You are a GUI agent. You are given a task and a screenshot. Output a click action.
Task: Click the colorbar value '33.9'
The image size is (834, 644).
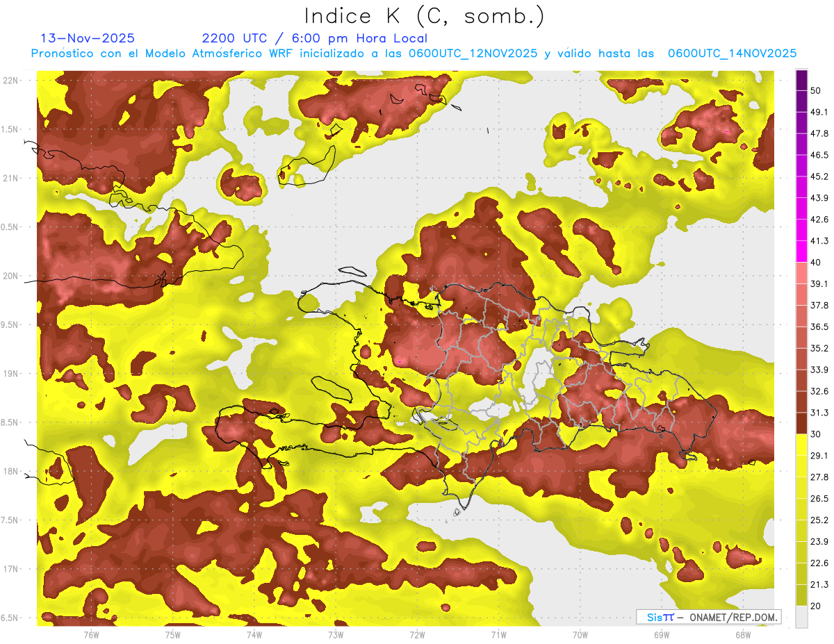pos(819,370)
